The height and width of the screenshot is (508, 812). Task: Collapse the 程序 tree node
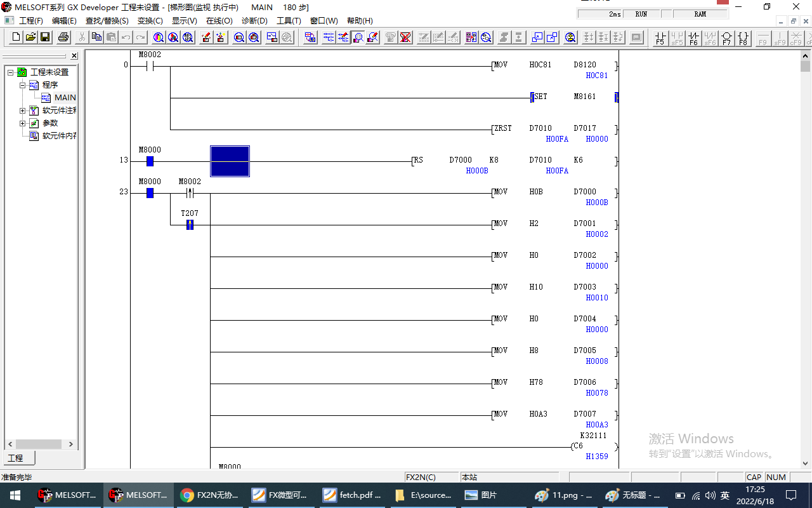(x=23, y=85)
